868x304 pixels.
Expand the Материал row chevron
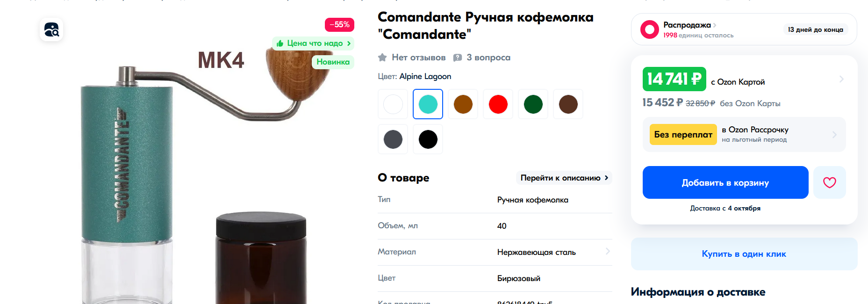point(608,251)
